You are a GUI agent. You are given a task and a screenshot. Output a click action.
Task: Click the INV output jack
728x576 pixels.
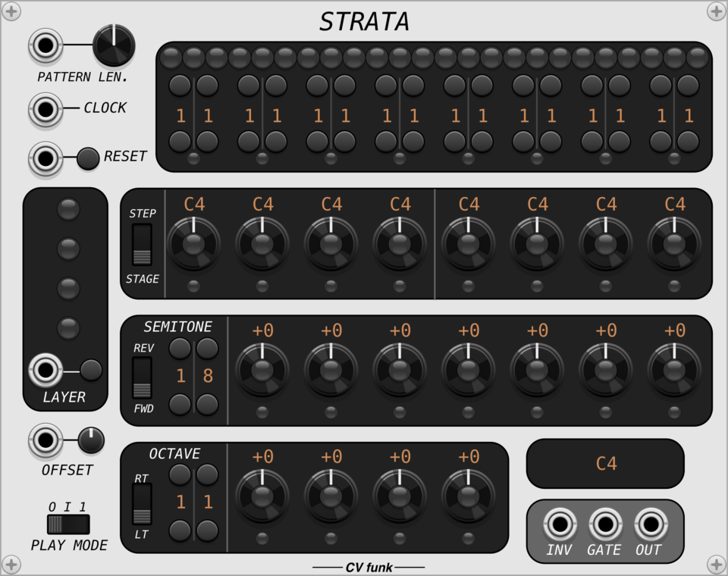(x=561, y=524)
